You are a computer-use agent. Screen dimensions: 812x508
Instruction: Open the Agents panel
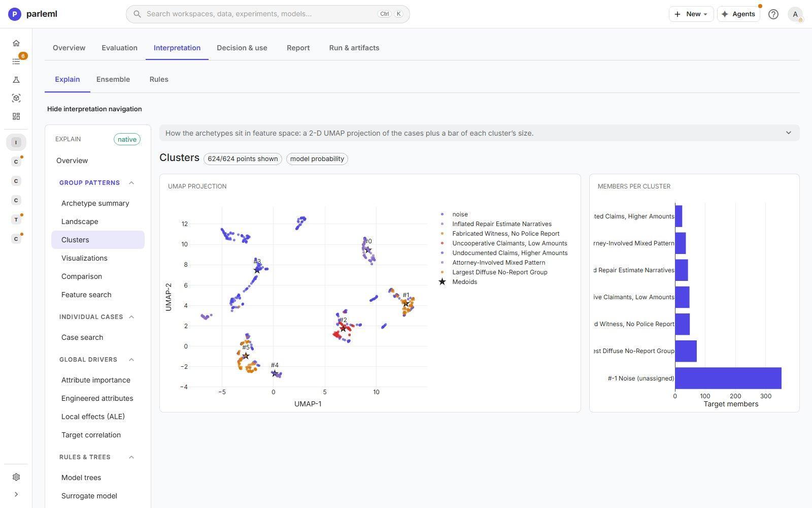(738, 14)
